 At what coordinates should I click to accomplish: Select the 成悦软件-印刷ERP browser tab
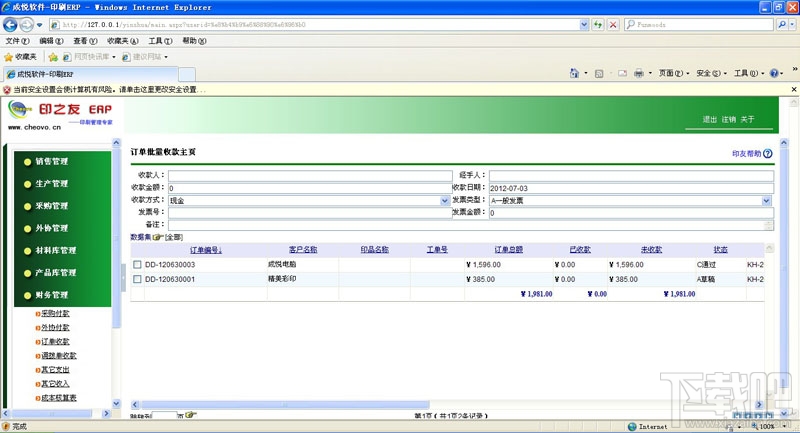tap(91, 74)
